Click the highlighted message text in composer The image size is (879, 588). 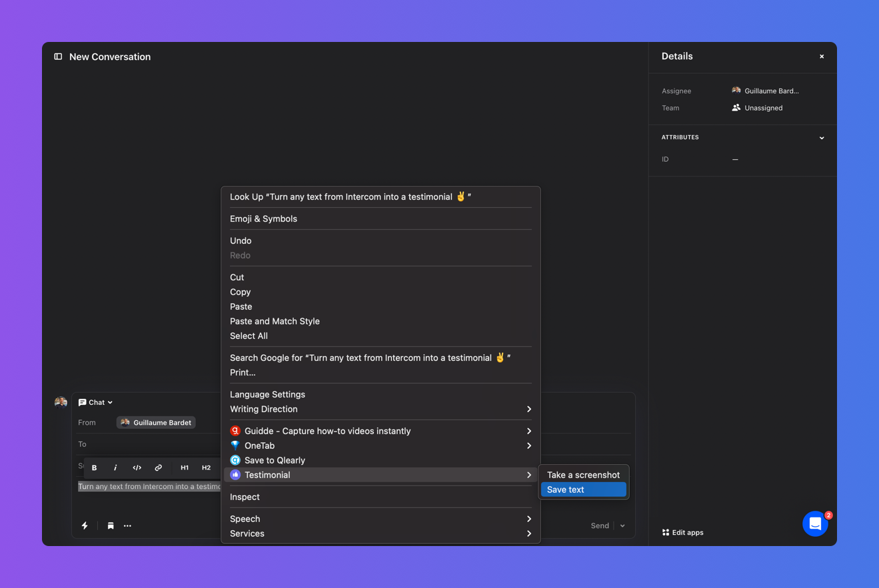click(149, 487)
